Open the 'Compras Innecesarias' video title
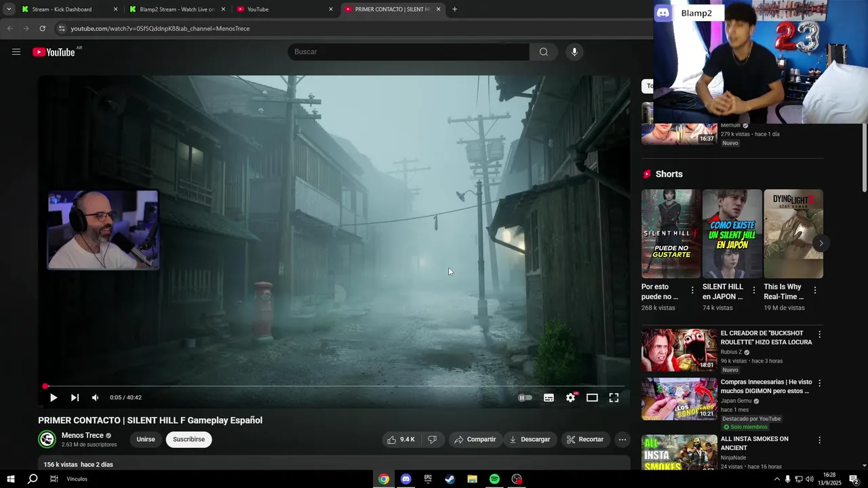This screenshot has width=868, height=488. (766, 386)
